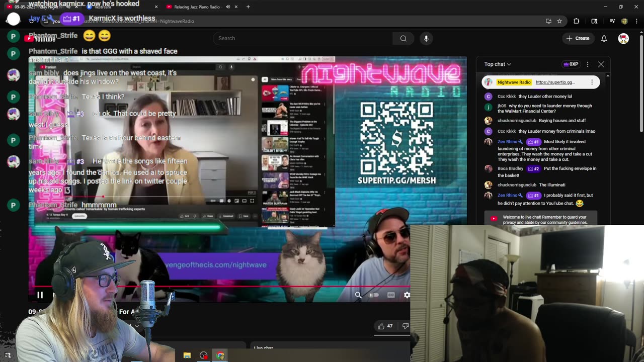Viewport: 644px width, 362px height.
Task: Open a new browser tab
Action: click(248, 7)
